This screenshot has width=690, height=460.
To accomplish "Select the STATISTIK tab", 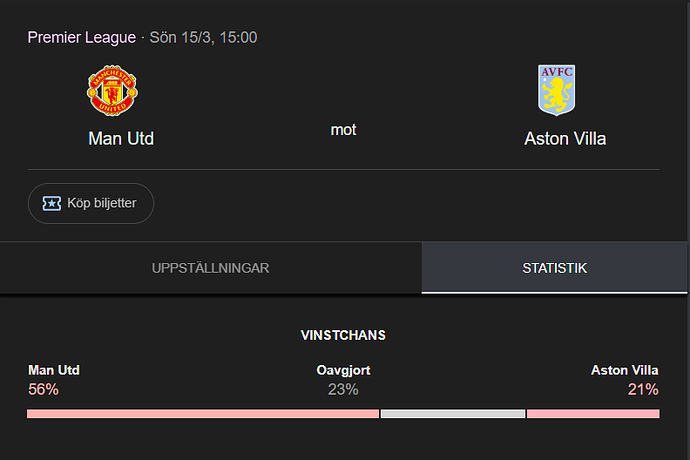I will click(554, 268).
